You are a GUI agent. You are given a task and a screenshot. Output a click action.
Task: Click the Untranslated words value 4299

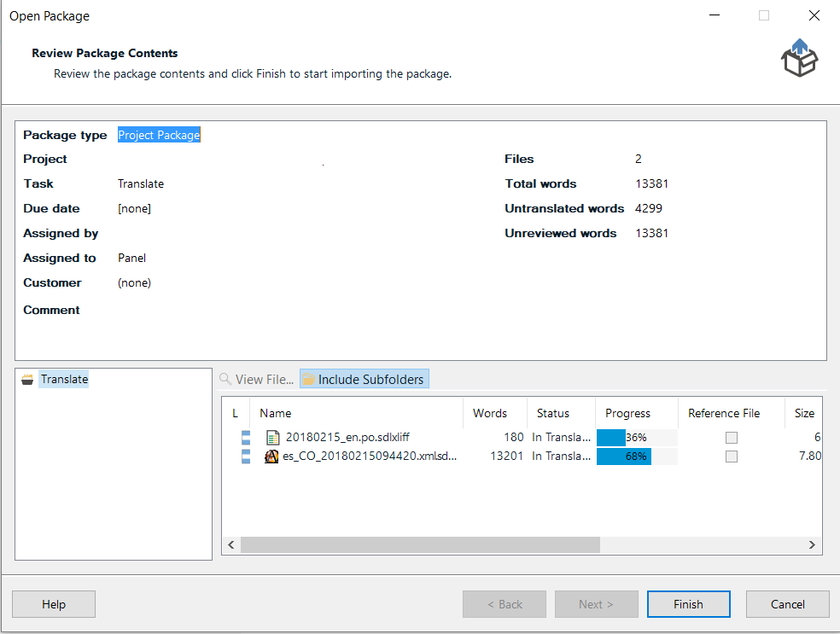(x=648, y=208)
